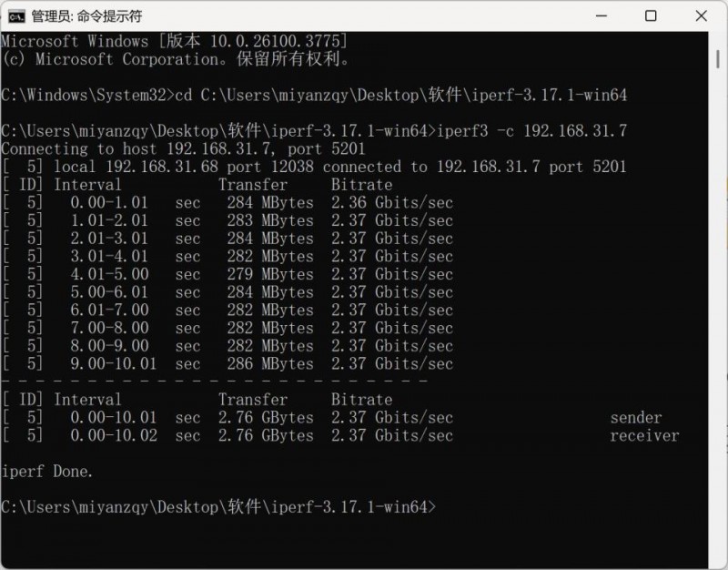Click the 279 MBytes transfer value
The height and width of the screenshot is (570, 728).
click(269, 274)
